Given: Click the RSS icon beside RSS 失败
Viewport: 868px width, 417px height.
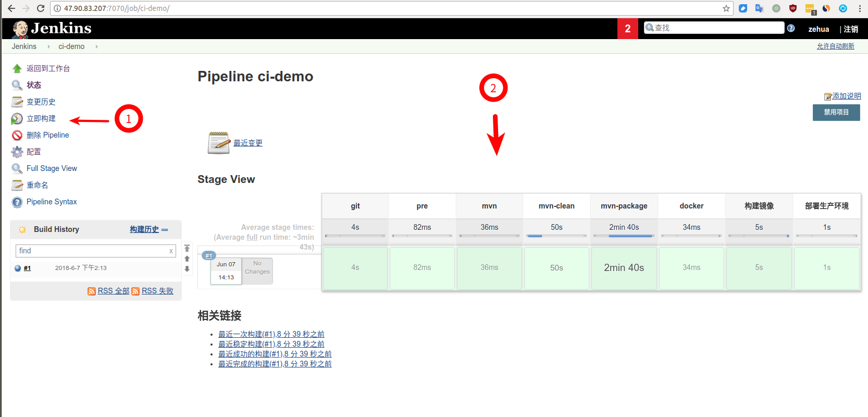Looking at the screenshot, I should click(135, 291).
